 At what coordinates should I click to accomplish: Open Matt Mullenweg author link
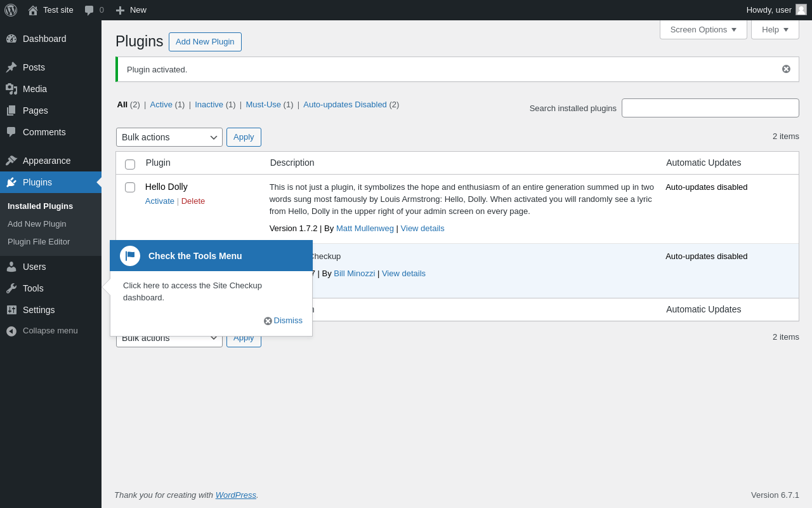[365, 229]
